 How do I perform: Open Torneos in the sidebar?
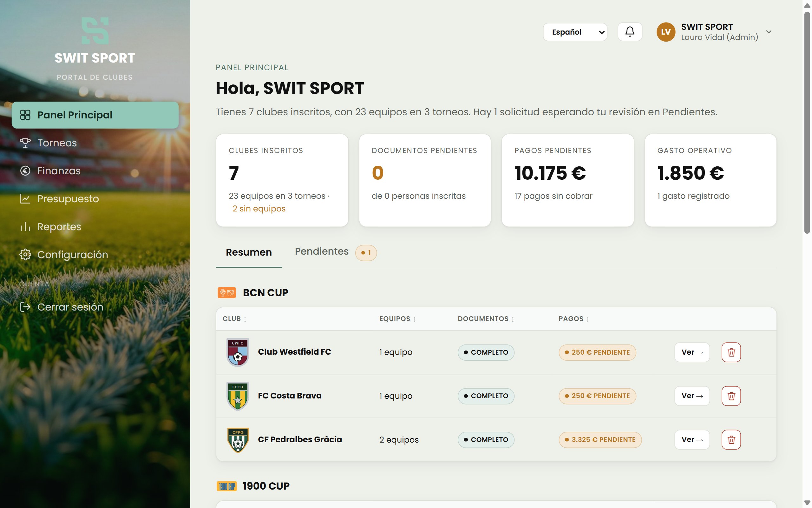point(95,143)
